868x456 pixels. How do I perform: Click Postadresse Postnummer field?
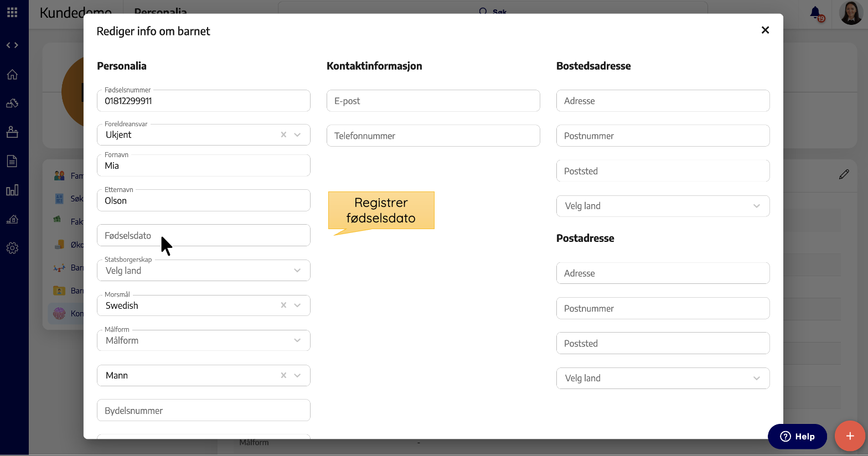663,308
